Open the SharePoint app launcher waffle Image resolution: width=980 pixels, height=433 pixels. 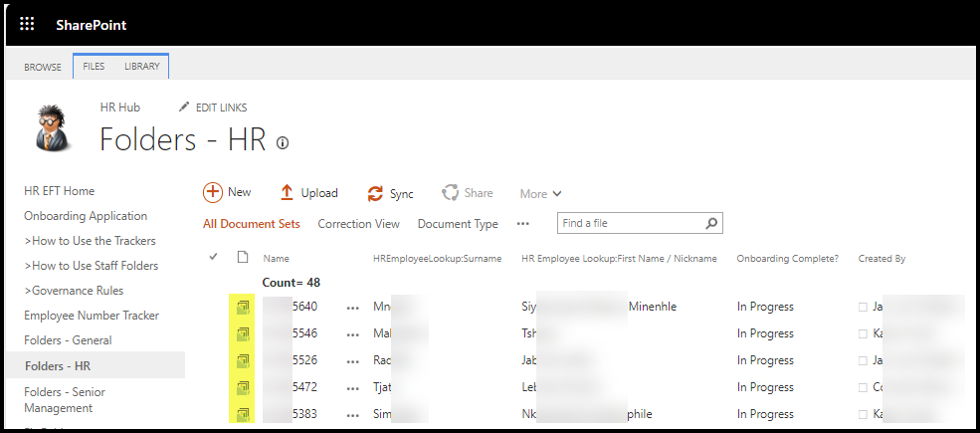click(27, 24)
